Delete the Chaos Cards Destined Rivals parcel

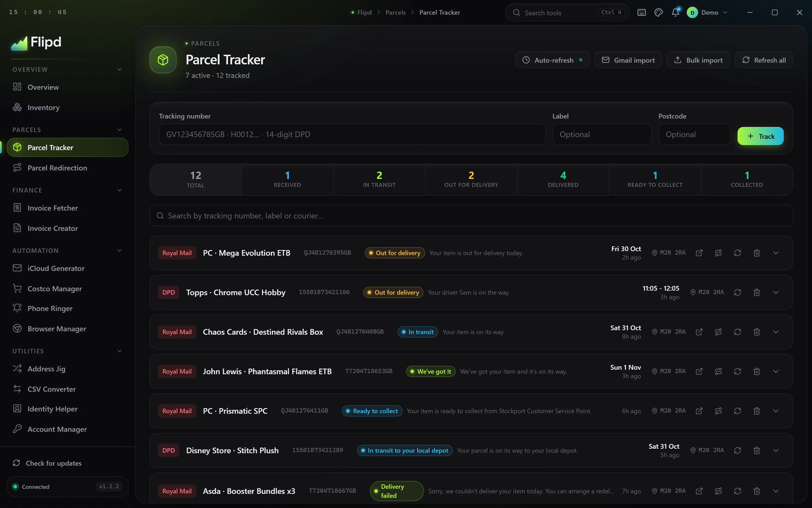click(756, 332)
